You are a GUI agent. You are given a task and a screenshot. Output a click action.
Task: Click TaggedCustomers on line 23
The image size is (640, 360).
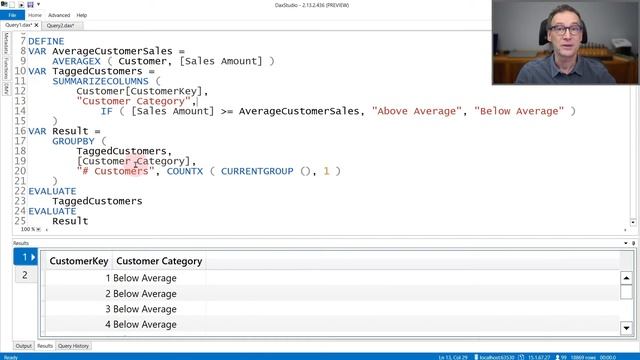click(x=97, y=201)
